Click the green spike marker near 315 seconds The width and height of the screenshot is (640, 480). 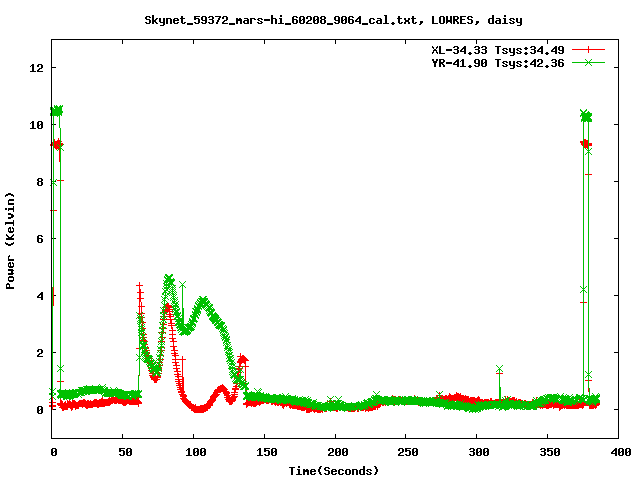[499, 369]
